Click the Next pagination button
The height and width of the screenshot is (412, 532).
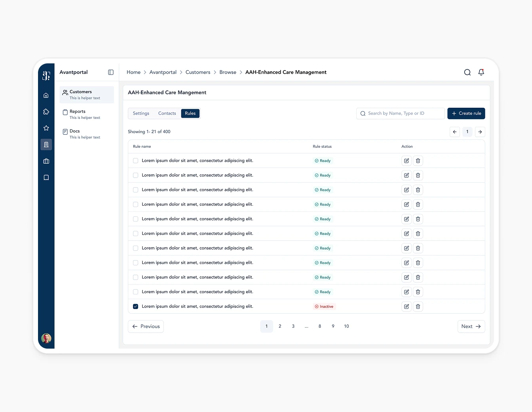471,326
